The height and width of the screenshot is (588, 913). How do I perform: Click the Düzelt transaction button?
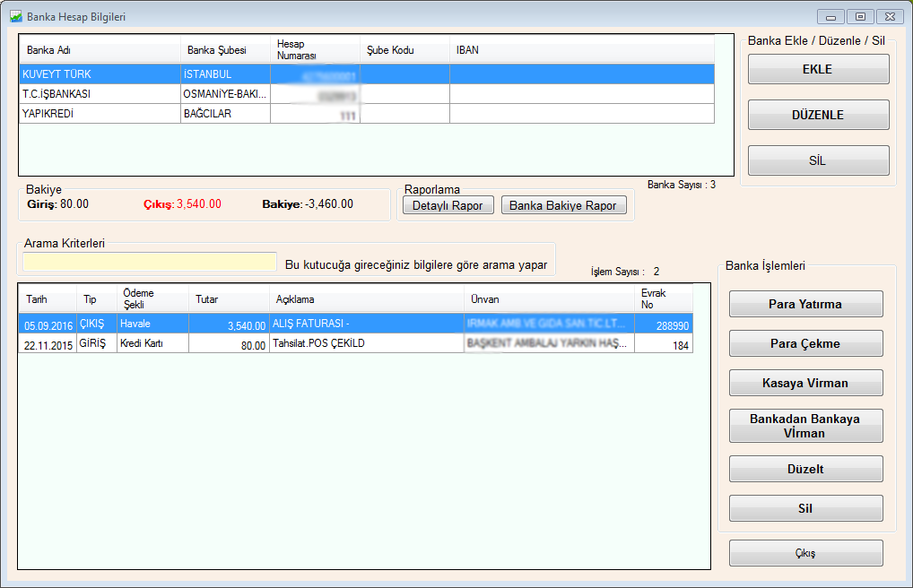click(806, 470)
